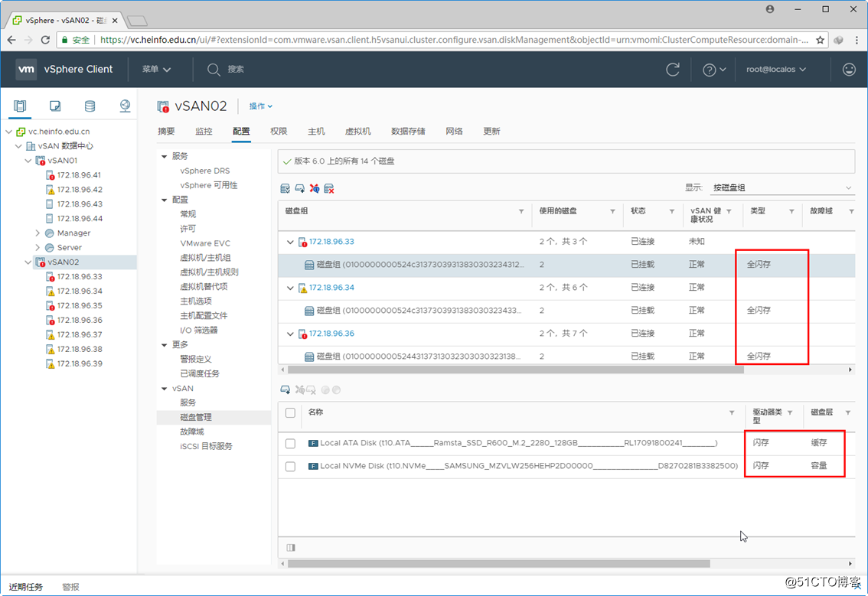Click the refresh icon in top bar
Image resolution: width=868 pixels, height=596 pixels.
pos(673,69)
